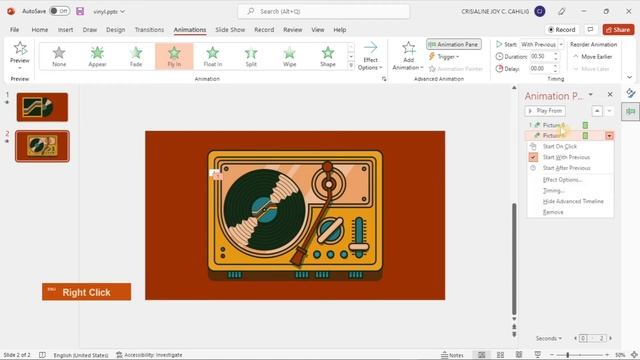Open the File tab

14,30
